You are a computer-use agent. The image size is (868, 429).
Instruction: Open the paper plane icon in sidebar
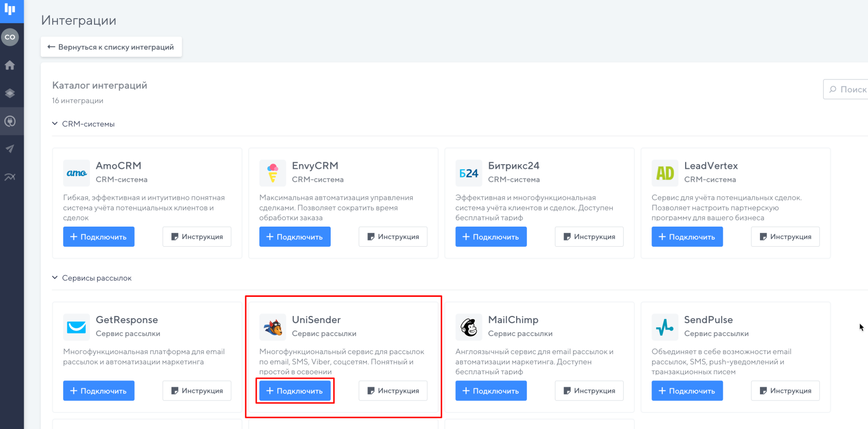pyautogui.click(x=10, y=149)
